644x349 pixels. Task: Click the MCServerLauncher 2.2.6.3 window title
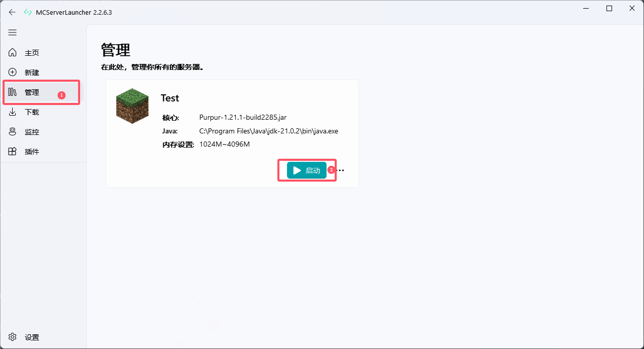coord(74,12)
